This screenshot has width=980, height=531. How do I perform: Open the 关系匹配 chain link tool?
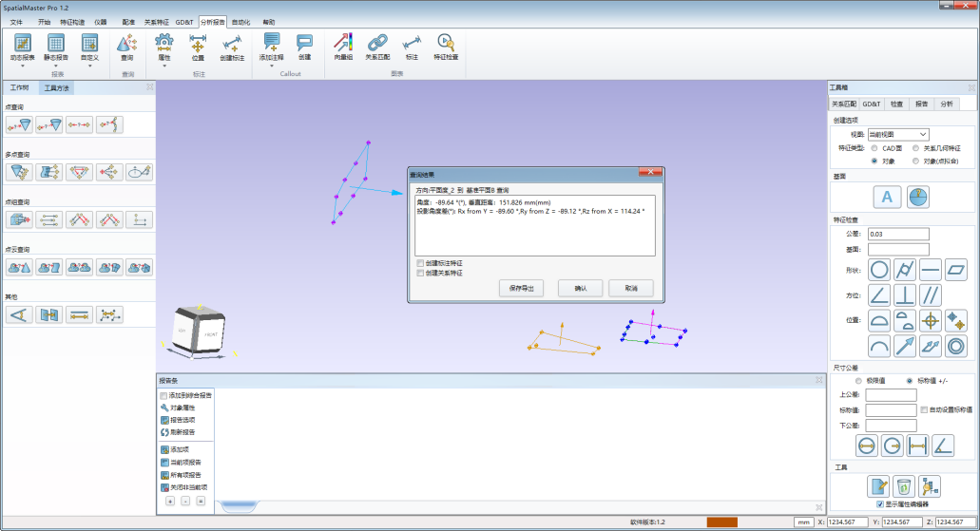377,46
